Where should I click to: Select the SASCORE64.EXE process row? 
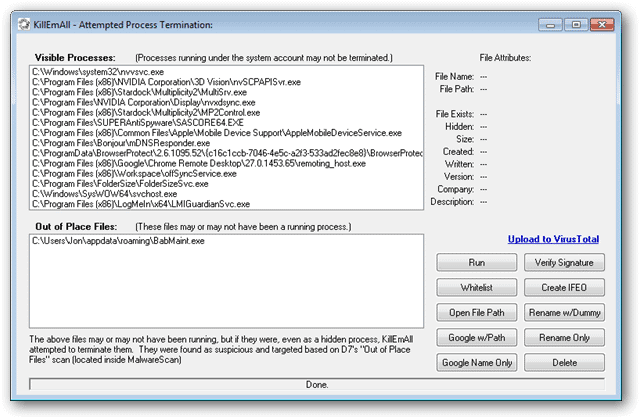coord(227,123)
